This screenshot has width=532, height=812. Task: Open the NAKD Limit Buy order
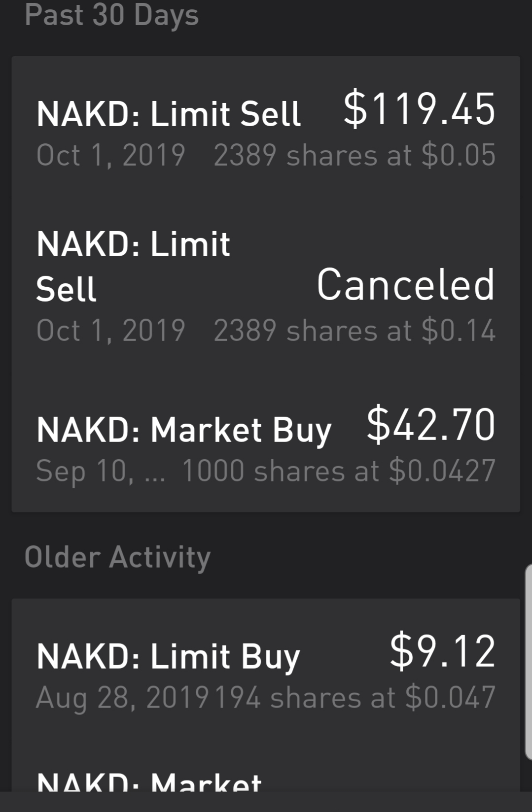coord(168,657)
